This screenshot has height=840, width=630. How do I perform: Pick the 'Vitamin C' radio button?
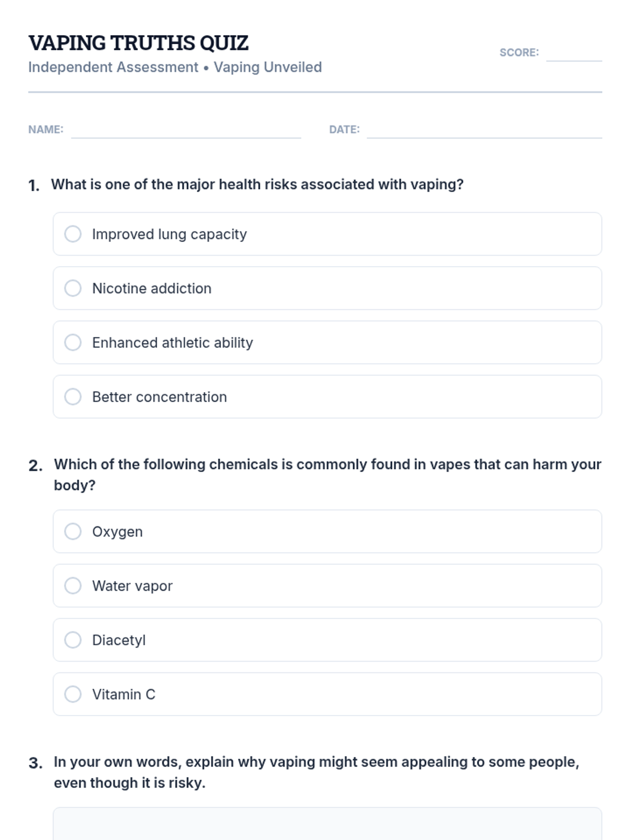point(73,694)
